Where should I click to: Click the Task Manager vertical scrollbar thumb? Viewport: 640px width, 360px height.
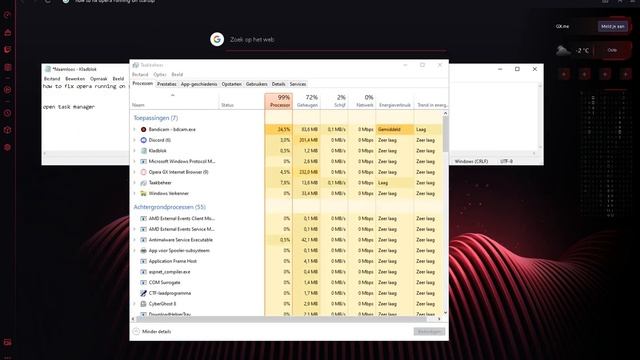click(x=445, y=133)
